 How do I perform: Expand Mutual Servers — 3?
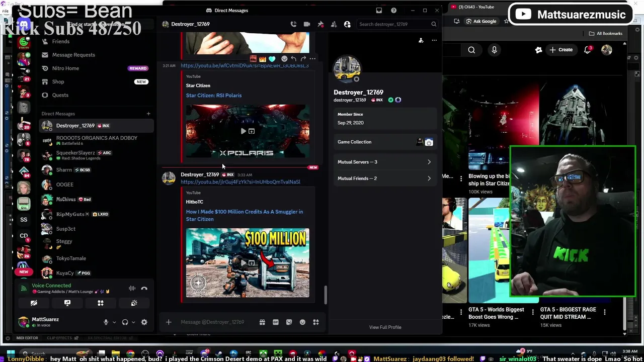[384, 162]
